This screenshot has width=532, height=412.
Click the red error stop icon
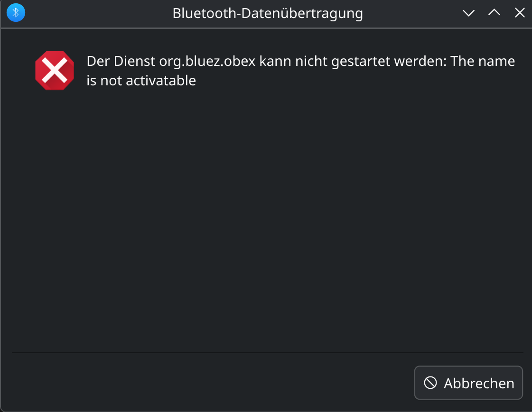[x=55, y=71]
